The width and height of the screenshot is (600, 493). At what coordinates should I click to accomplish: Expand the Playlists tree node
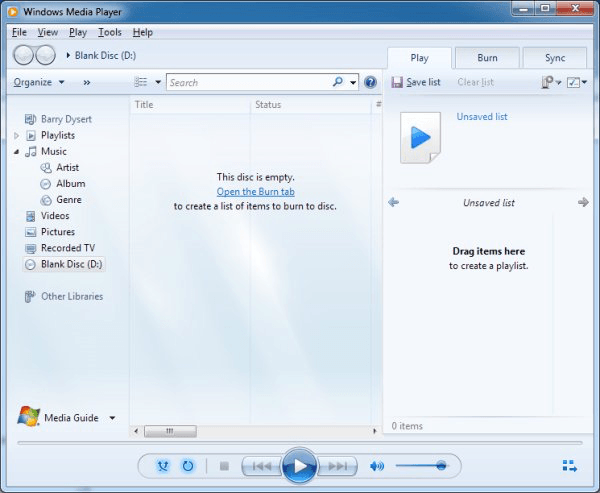coord(16,135)
